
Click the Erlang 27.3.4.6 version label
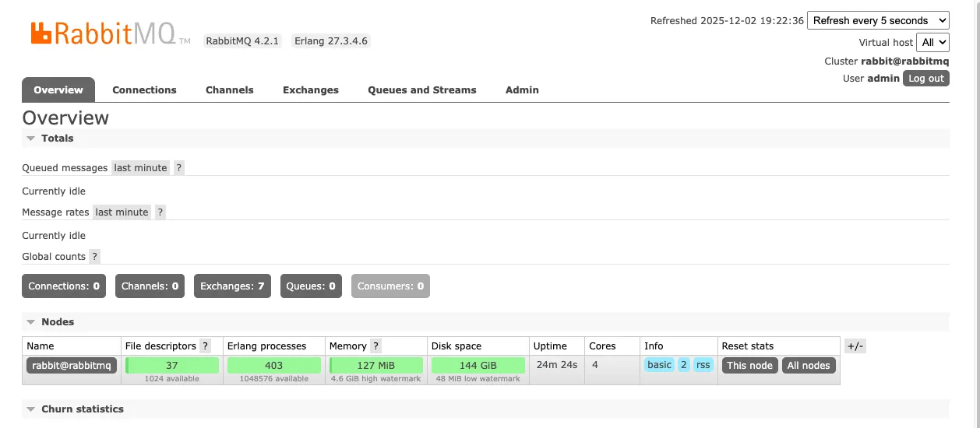331,41
